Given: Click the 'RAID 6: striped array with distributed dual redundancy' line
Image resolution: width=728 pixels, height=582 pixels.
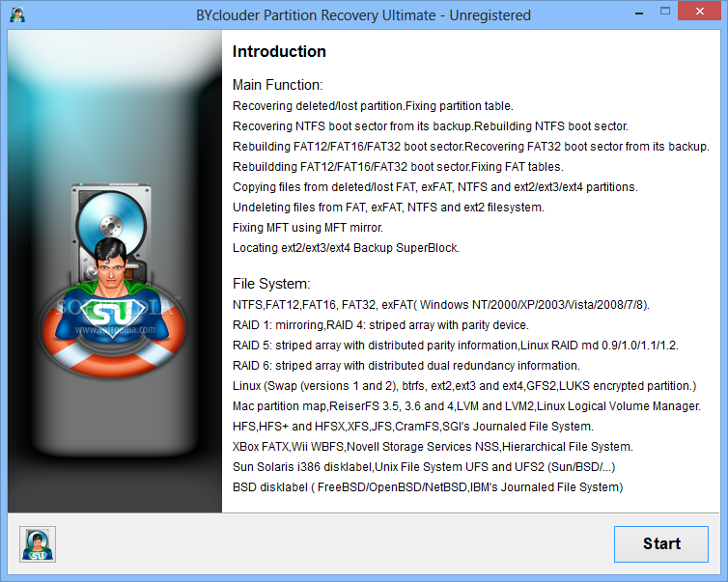Looking at the screenshot, I should (x=406, y=366).
